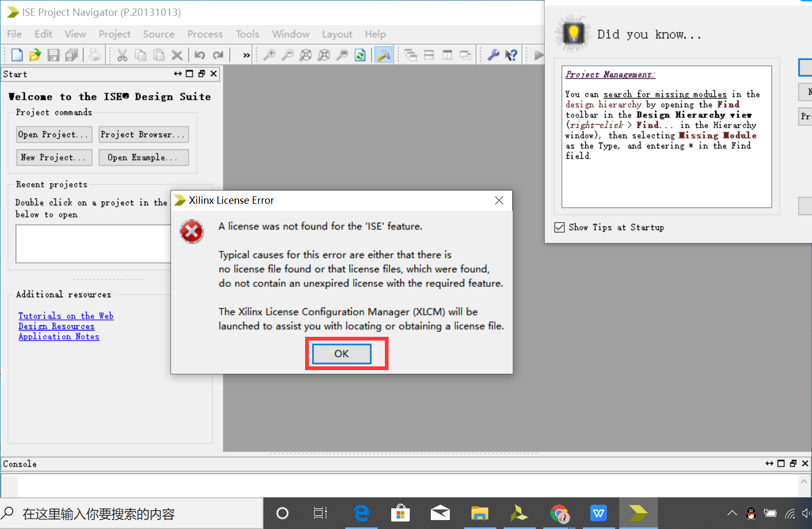Open the Window menu
The height and width of the screenshot is (529, 812).
click(291, 34)
